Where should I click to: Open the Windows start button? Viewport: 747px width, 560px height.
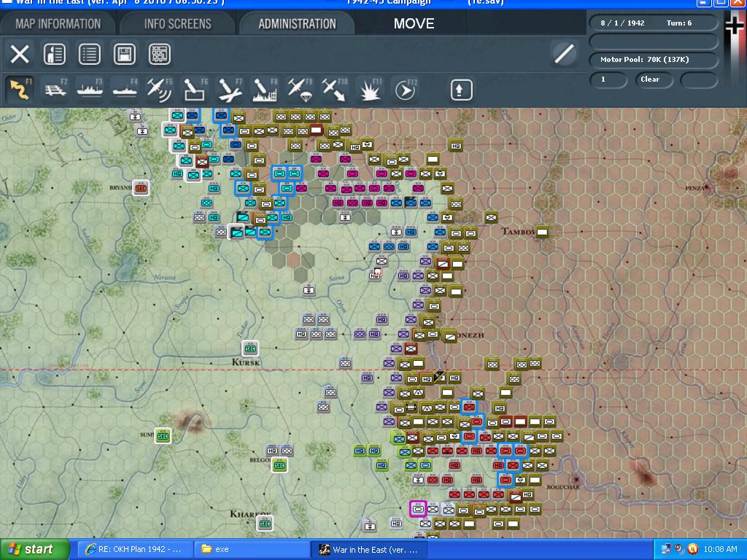pos(35,550)
